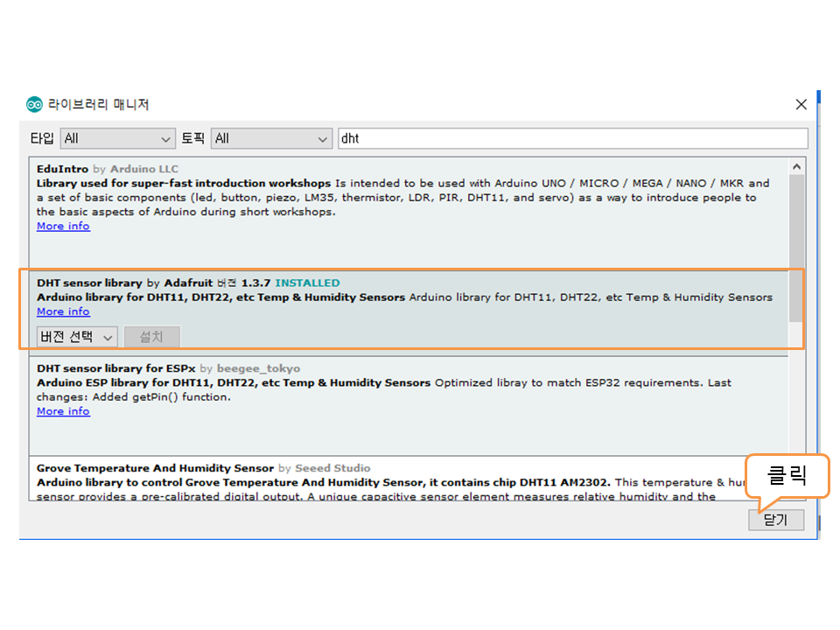Screen dimensions: 840x630
Task: Click the search field containing dht
Action: click(572, 139)
